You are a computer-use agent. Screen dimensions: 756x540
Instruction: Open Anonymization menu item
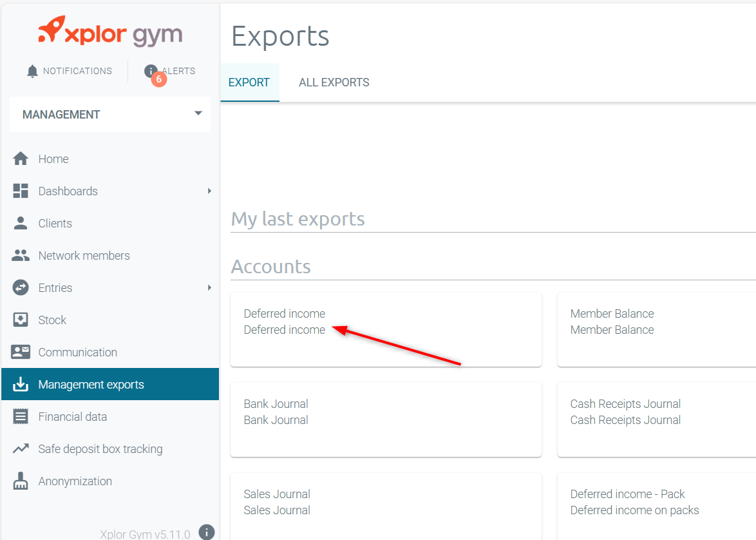point(110,481)
